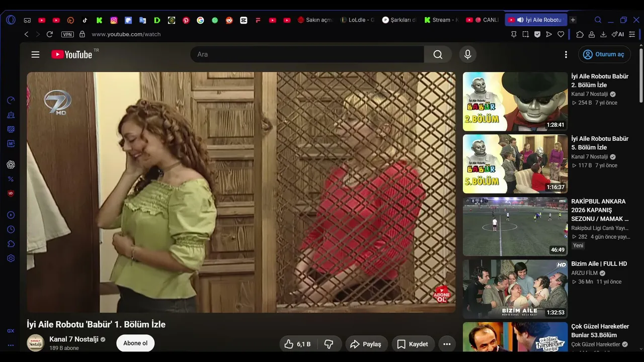The height and width of the screenshot is (362, 644).
Task: Bookmark the page with heart icon
Action: point(561,34)
